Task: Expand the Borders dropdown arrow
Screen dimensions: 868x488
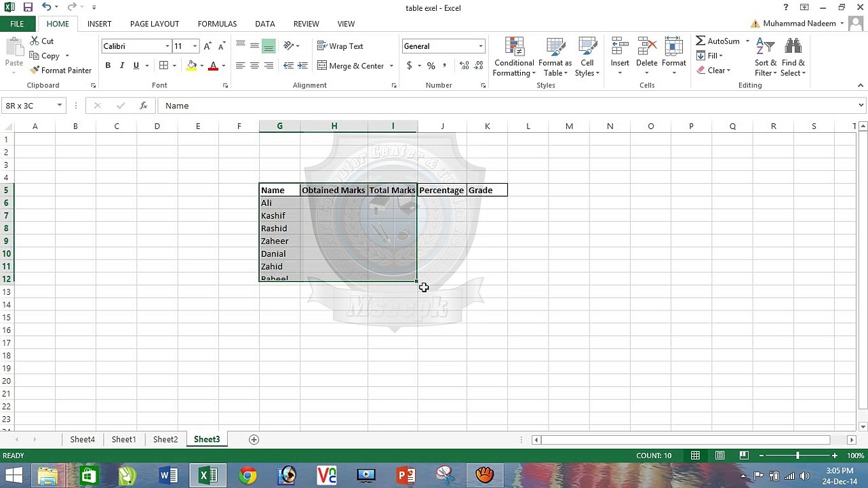Action: click(x=174, y=66)
